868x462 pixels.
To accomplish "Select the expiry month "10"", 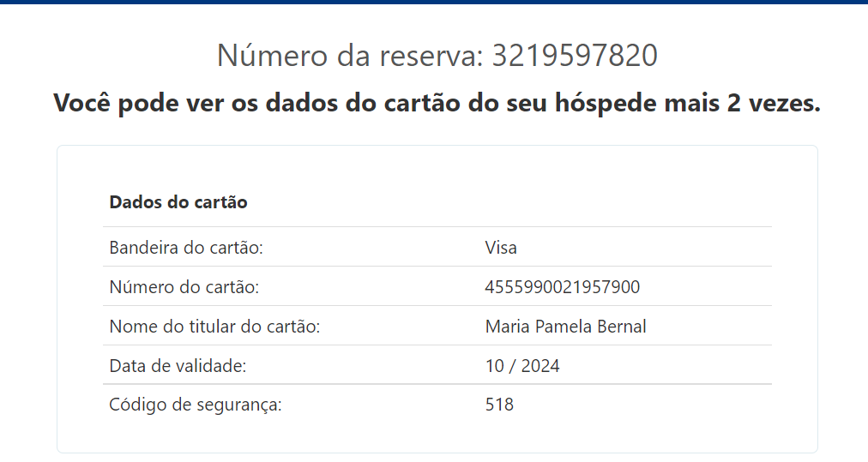I will [x=494, y=366].
